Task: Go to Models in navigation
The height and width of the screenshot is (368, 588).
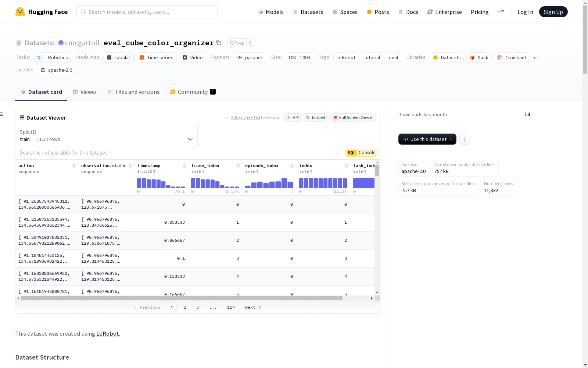Action: [x=271, y=12]
